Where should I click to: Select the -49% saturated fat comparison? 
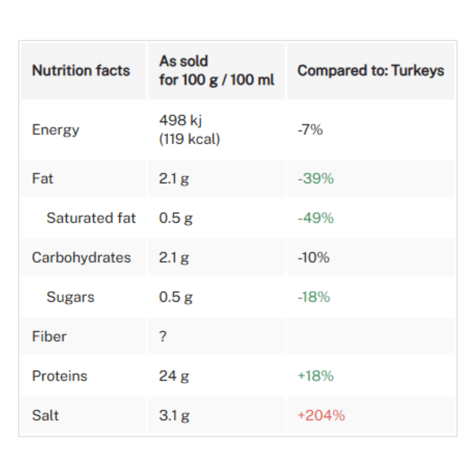tap(316, 218)
